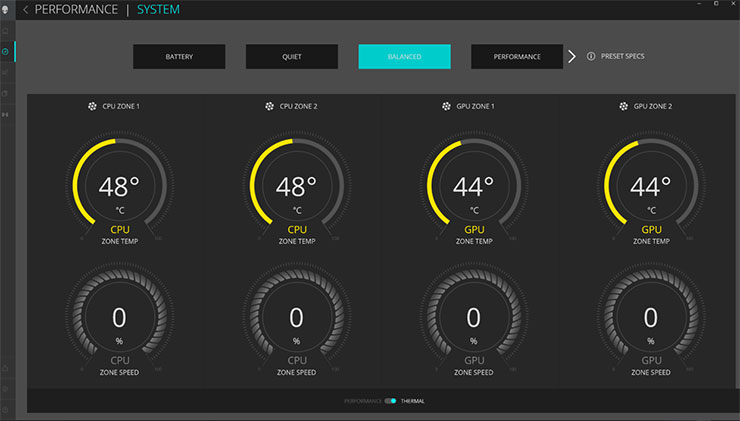Choose the Performance power preset button
The height and width of the screenshot is (421, 740).
click(517, 57)
